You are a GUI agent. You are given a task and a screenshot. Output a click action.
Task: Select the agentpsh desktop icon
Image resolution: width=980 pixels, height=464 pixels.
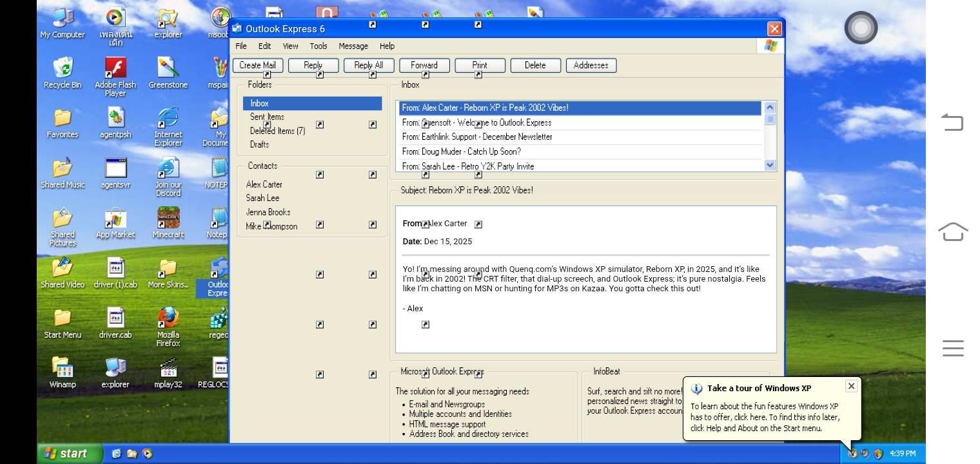[x=115, y=123]
